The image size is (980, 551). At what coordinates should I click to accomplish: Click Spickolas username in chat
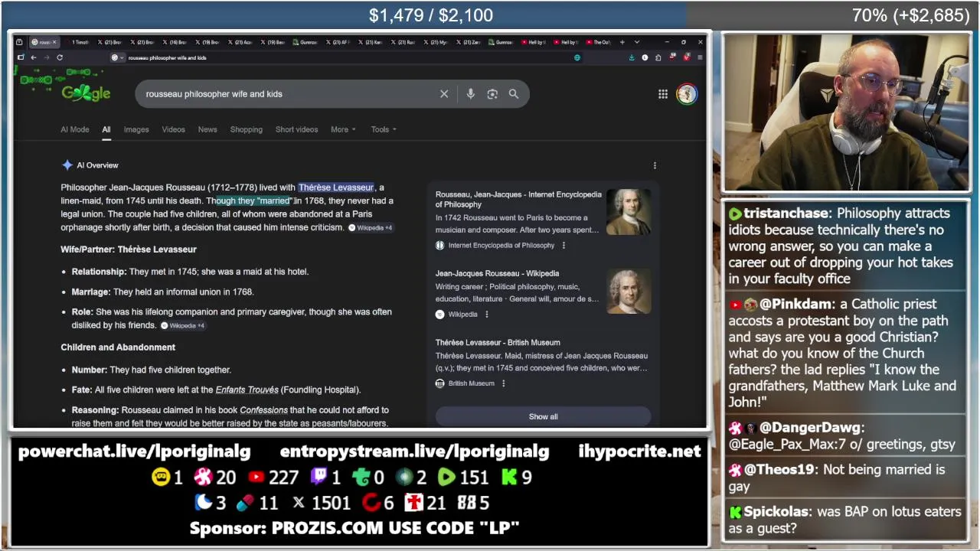click(x=776, y=512)
